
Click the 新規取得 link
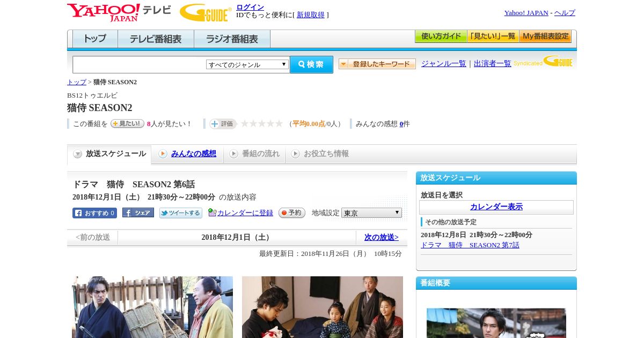click(x=311, y=15)
